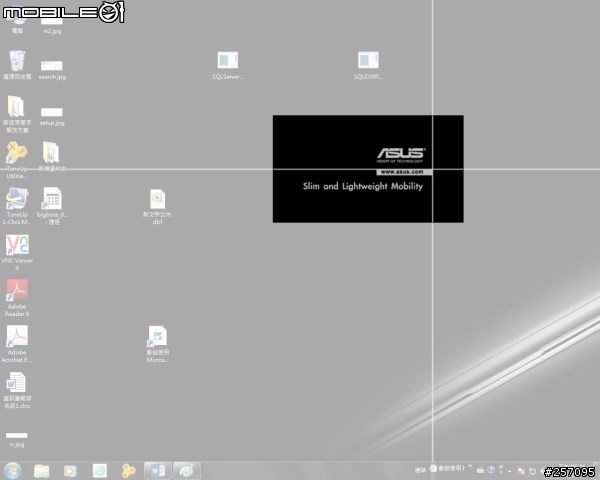This screenshot has width=600, height=480.
Task: Launch VNC Viewer 4
Action: point(17,252)
